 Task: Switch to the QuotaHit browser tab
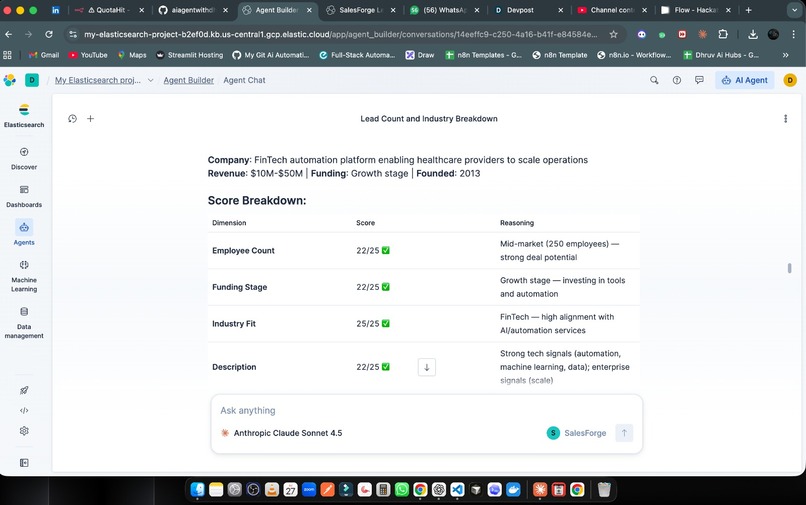(x=109, y=10)
